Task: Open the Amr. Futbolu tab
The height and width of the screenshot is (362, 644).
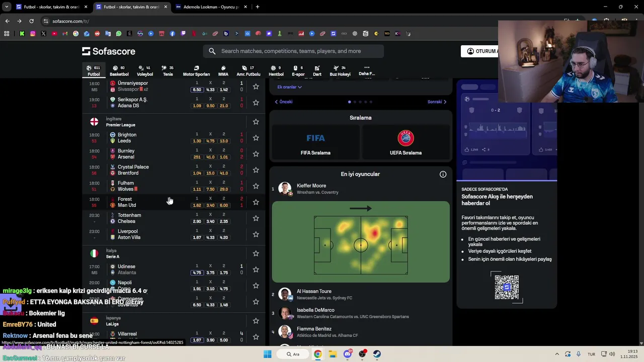Action: [x=249, y=71]
